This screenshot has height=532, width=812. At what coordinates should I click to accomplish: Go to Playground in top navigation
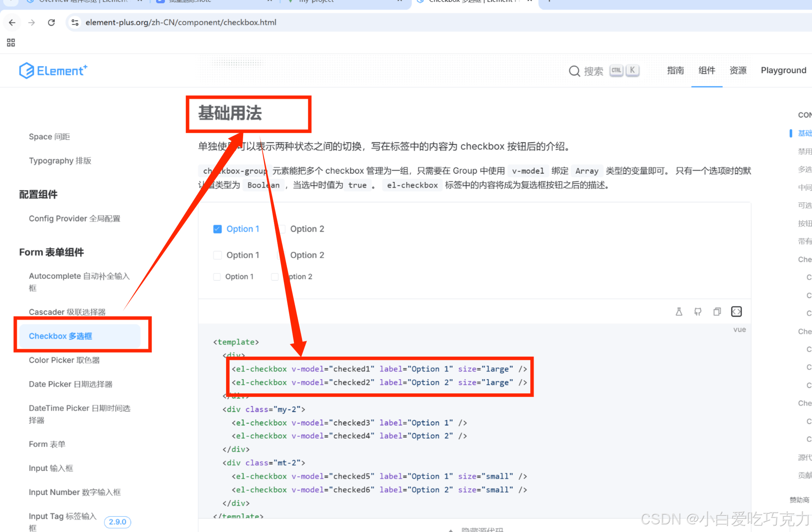point(783,70)
